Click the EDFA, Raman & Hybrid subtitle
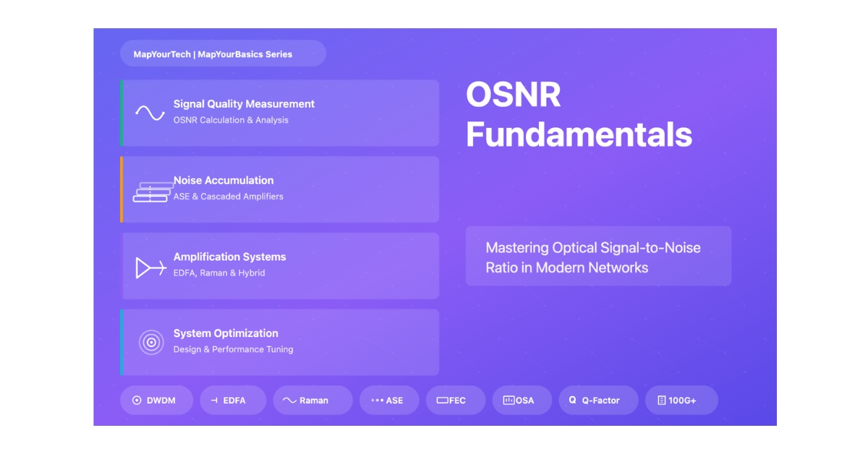 [219, 273]
